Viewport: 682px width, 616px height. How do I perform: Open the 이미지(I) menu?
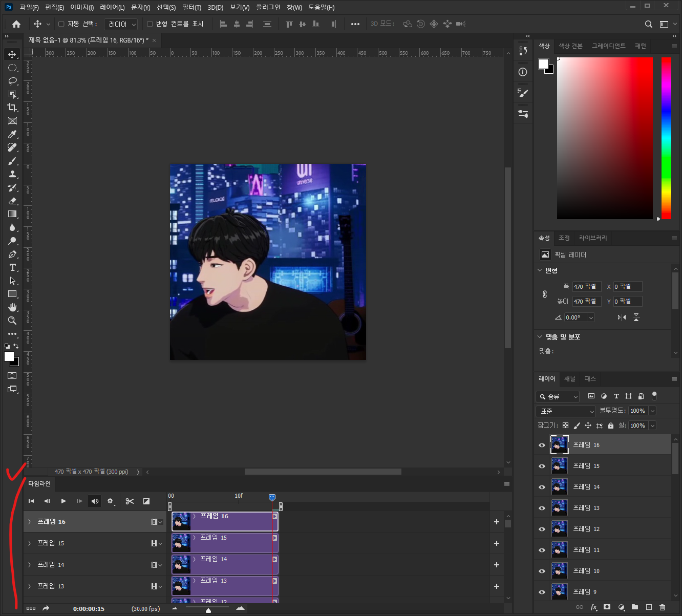[82, 8]
